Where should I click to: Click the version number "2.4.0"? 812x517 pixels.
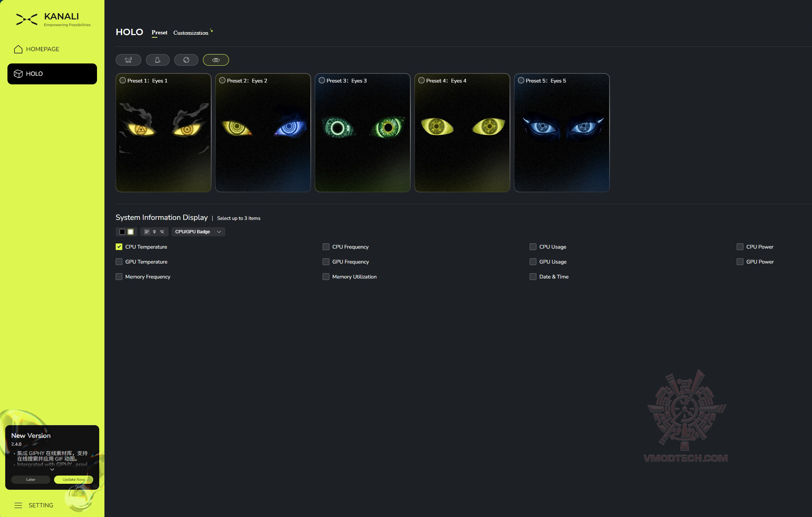click(x=16, y=444)
